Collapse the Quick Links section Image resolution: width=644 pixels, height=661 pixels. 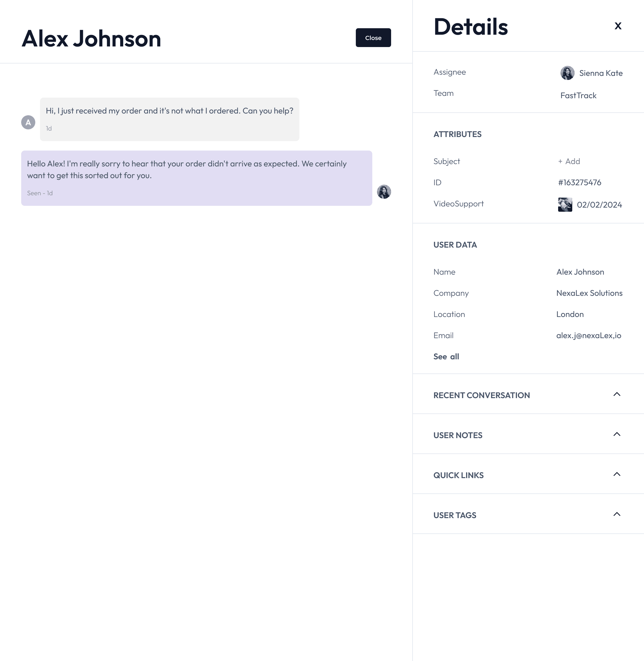tap(616, 474)
